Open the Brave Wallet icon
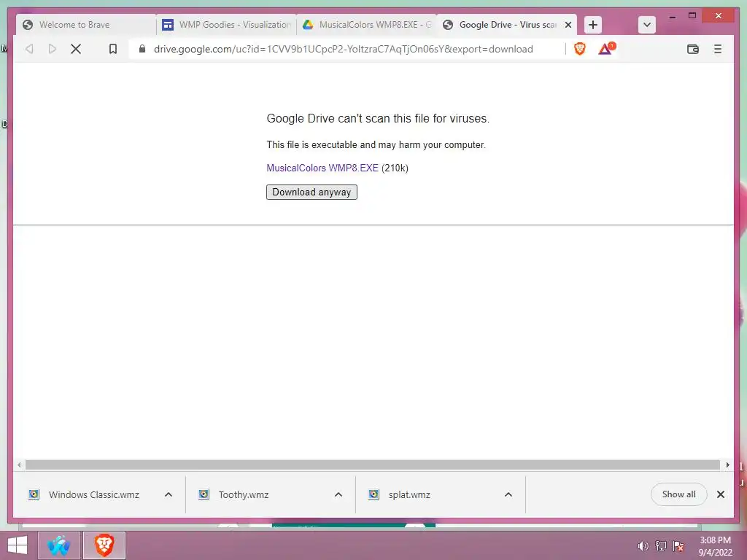 tap(693, 49)
